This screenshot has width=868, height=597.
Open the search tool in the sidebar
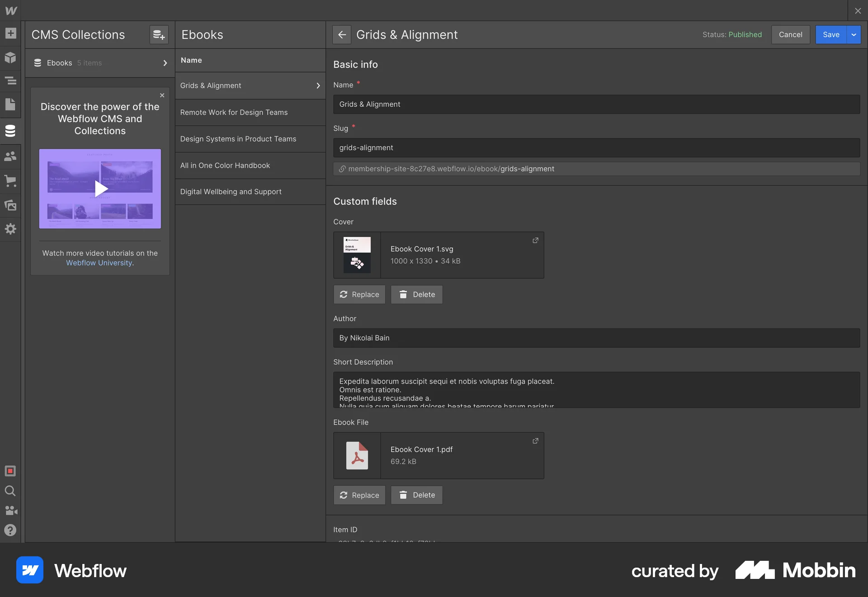click(x=11, y=491)
